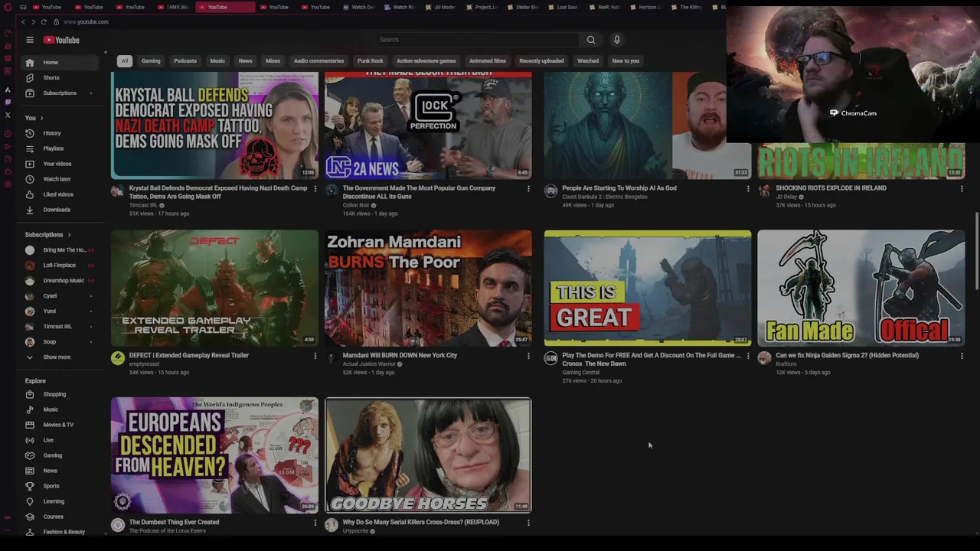
Task: Click the browser reload button
Action: point(44,21)
